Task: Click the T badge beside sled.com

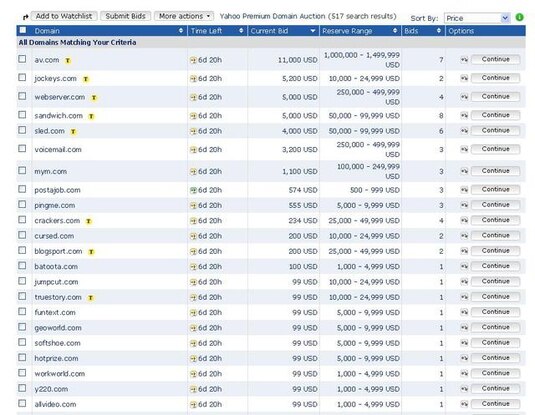Action: [x=73, y=131]
